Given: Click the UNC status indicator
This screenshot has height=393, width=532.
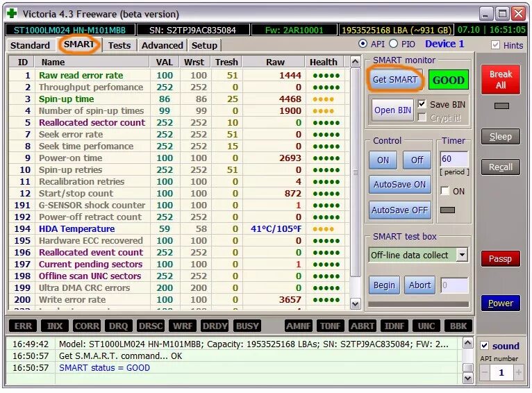Looking at the screenshot, I should click(426, 326).
